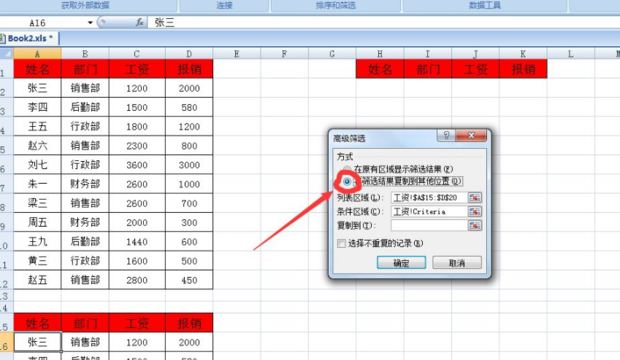Click salary cell 2800 for 赵五
This screenshot has width=620, height=360.
click(x=137, y=280)
